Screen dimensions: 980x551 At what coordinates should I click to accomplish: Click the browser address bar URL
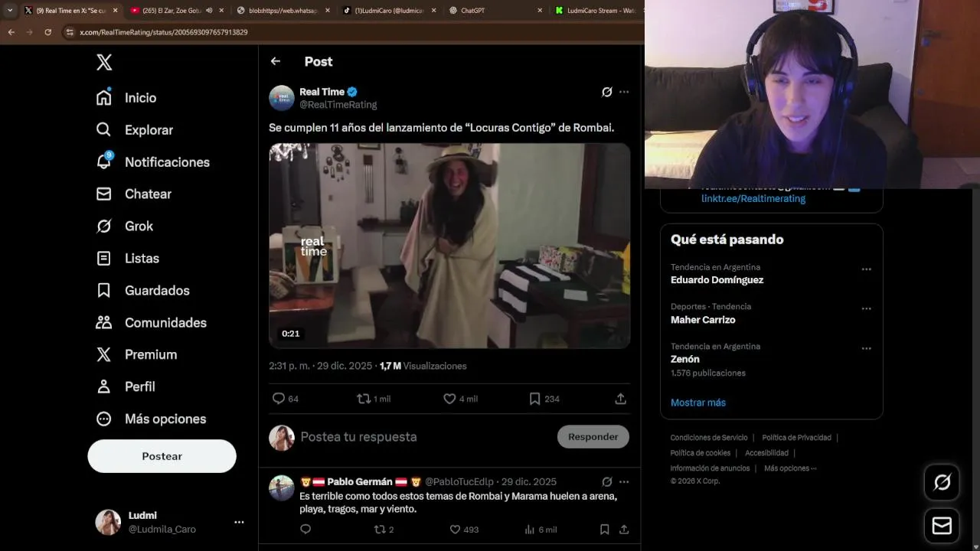(164, 32)
